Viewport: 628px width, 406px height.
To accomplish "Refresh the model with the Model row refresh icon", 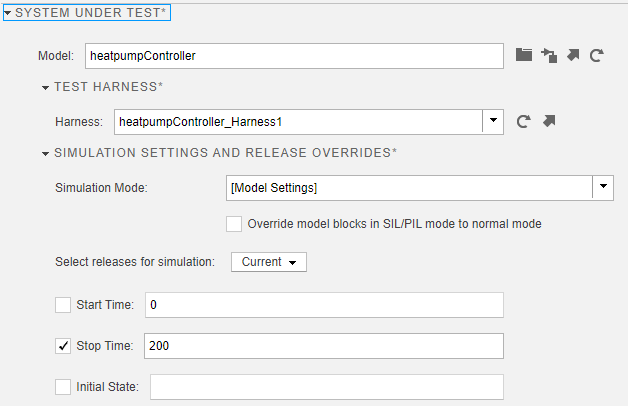I will click(596, 56).
